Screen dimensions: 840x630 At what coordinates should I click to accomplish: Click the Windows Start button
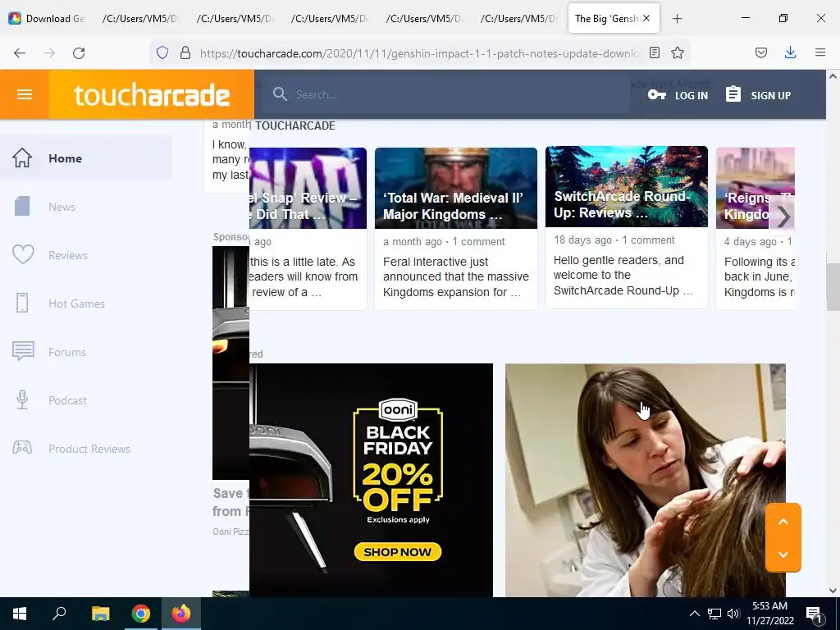(x=20, y=614)
